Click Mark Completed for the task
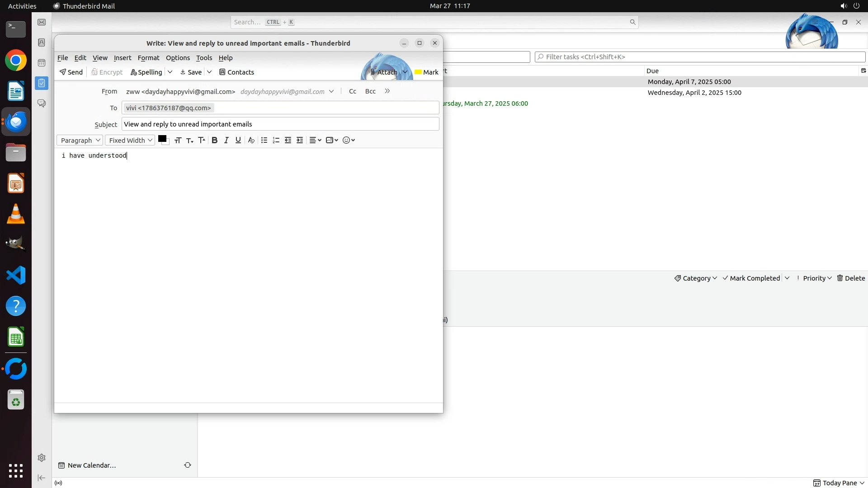 (x=751, y=278)
